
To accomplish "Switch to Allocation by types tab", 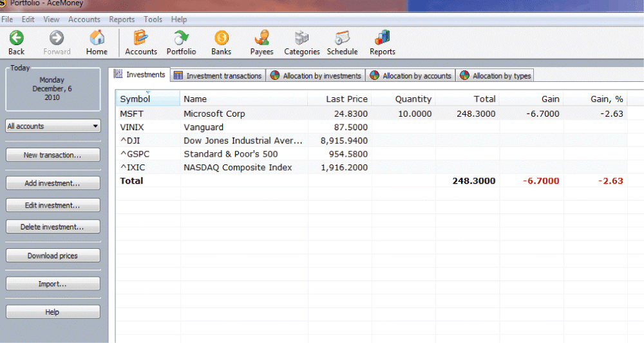I will (495, 76).
